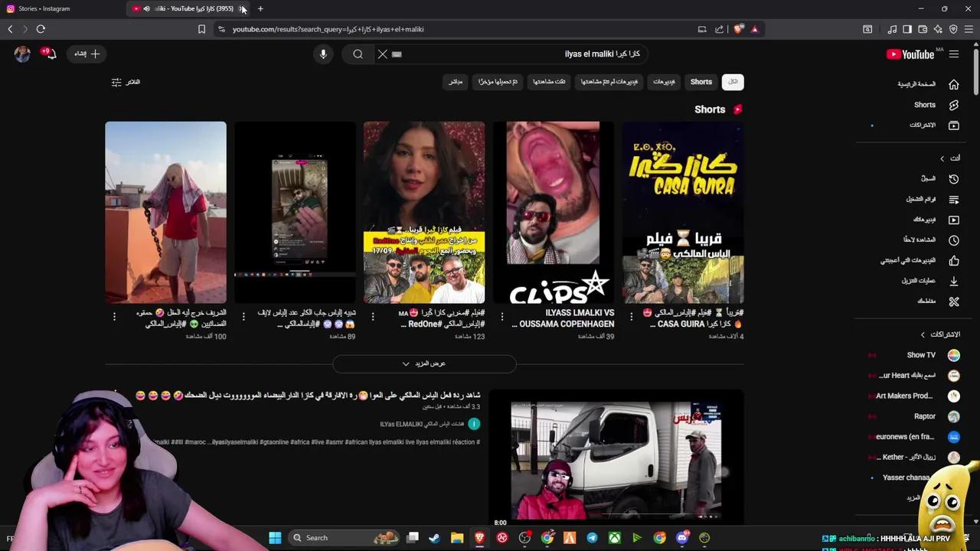This screenshot has height=551, width=980.
Task: Select the مباشر (Live) filter chip
Action: 455,82
